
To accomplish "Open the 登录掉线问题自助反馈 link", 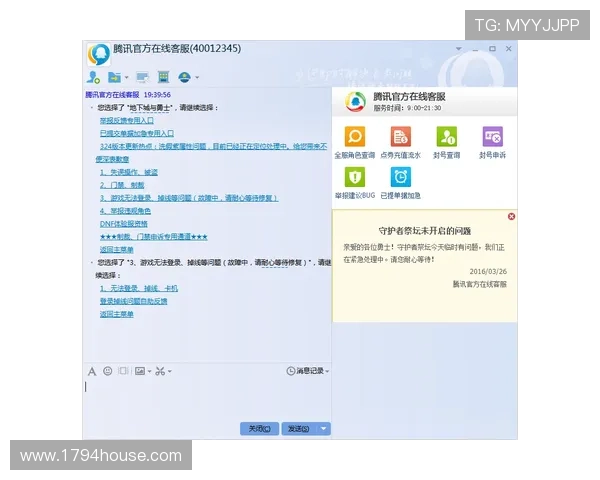I will point(134,301).
